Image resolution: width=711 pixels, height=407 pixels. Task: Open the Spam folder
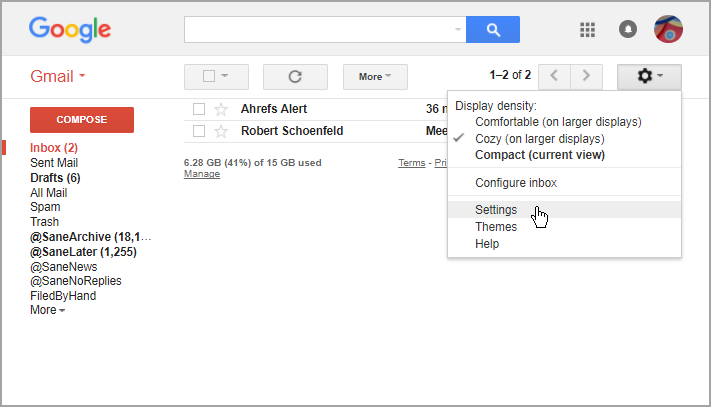click(45, 207)
